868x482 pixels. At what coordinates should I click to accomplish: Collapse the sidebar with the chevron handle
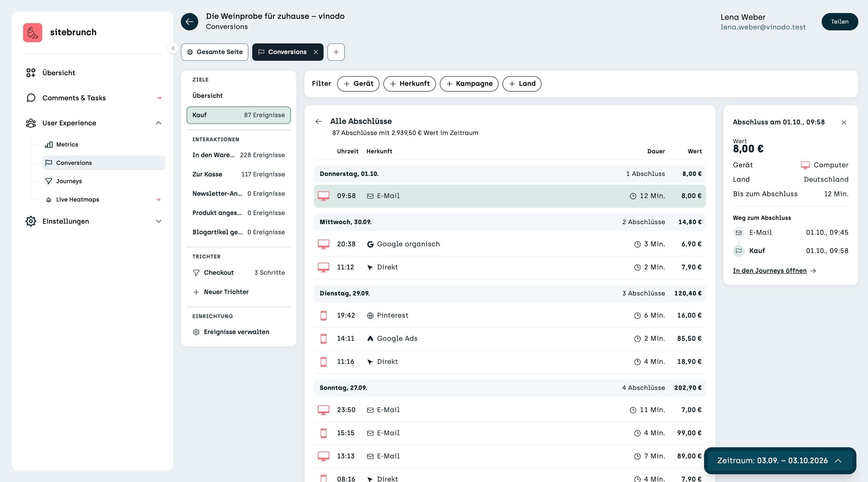tap(173, 48)
